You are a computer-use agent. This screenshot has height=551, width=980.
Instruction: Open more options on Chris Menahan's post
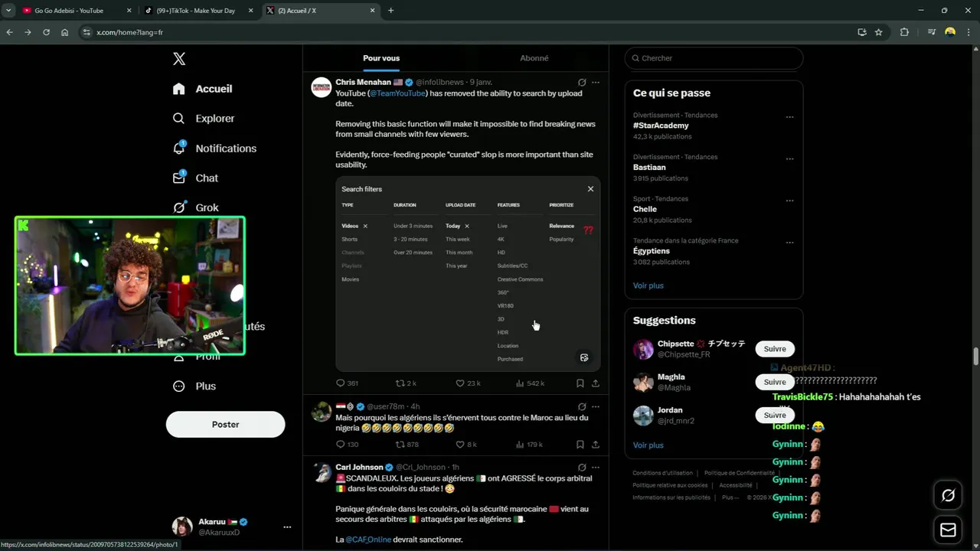pyautogui.click(x=596, y=83)
